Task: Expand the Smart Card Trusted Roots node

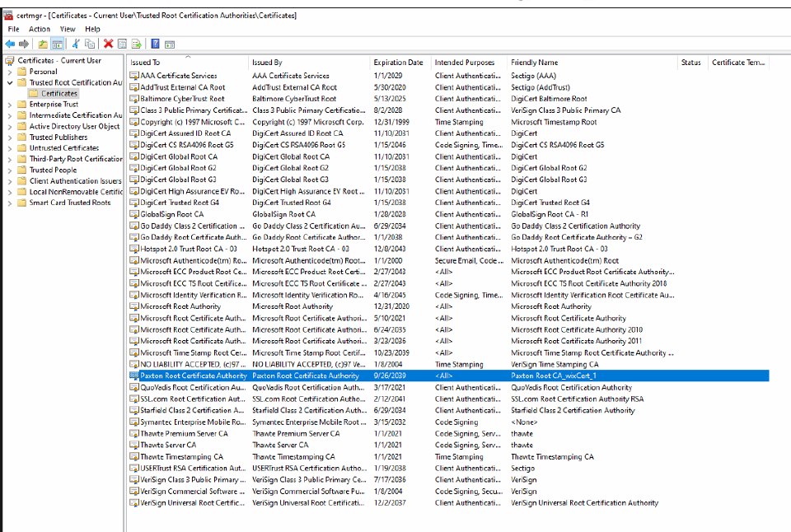Action: [x=10, y=203]
